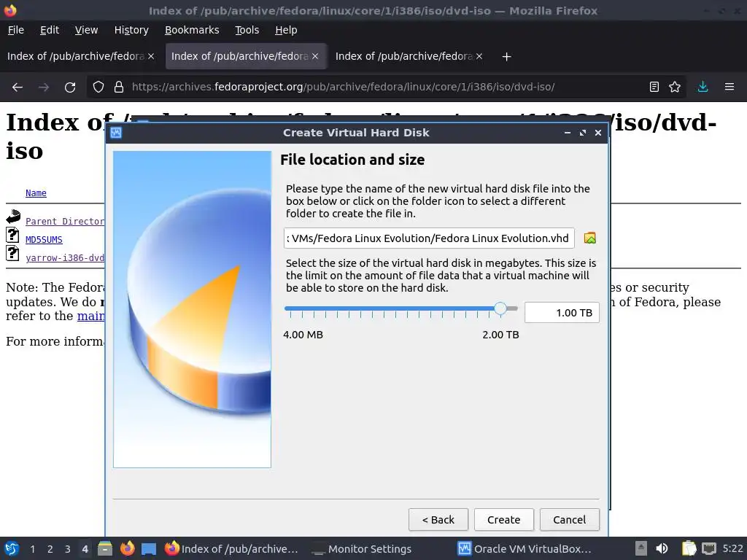Click the network connection tray icon

click(709, 549)
